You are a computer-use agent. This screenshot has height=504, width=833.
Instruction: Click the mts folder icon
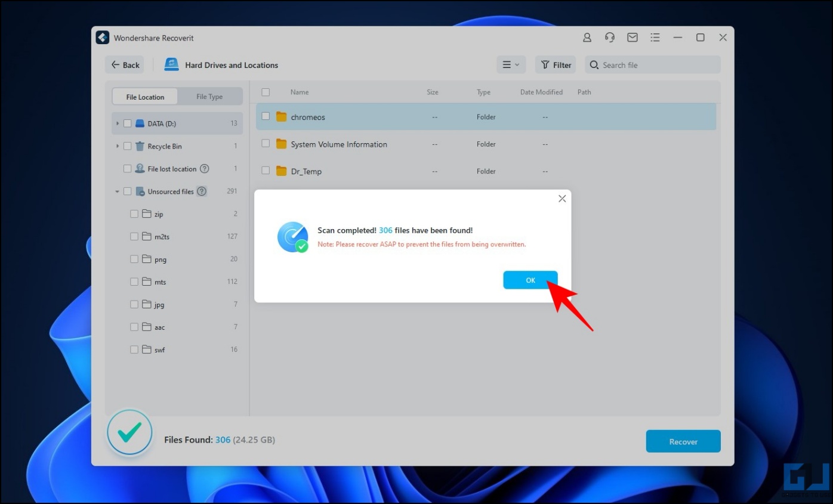[x=147, y=282]
